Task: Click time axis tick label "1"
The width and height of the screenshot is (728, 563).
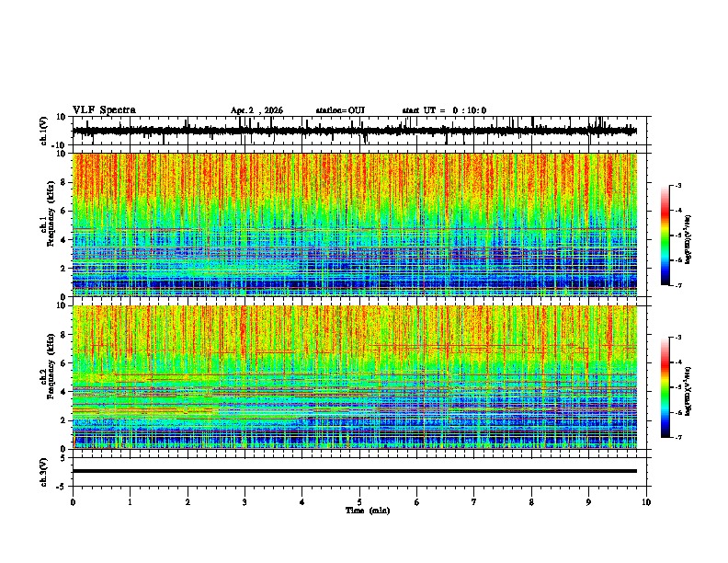Action: (131, 502)
